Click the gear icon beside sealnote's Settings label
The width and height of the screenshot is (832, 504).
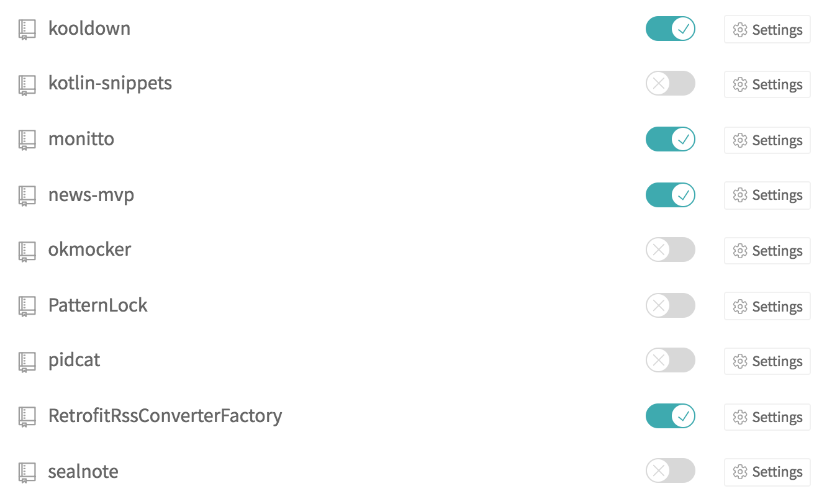click(740, 472)
